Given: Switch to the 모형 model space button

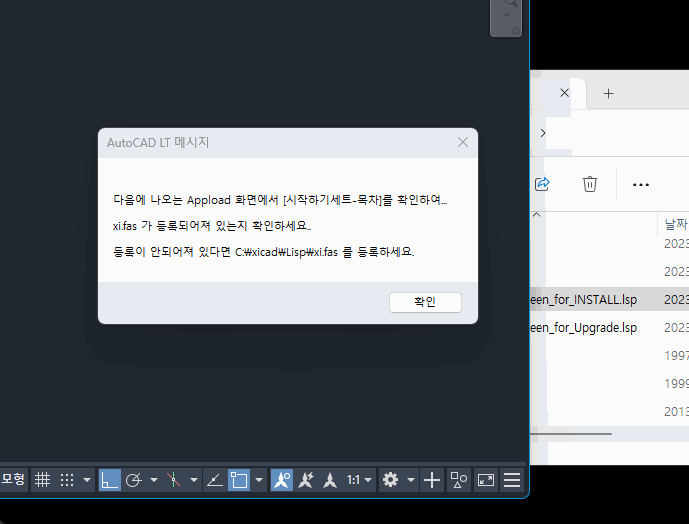Looking at the screenshot, I should [13, 479].
